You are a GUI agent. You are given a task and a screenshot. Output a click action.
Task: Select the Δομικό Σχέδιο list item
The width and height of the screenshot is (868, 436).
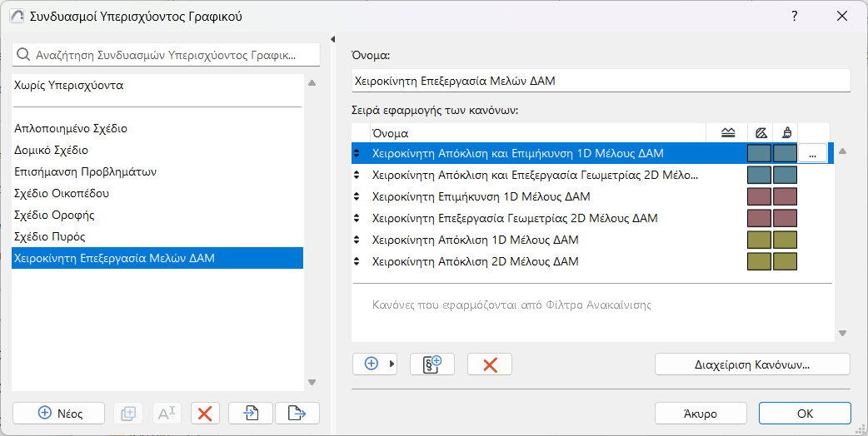52,151
